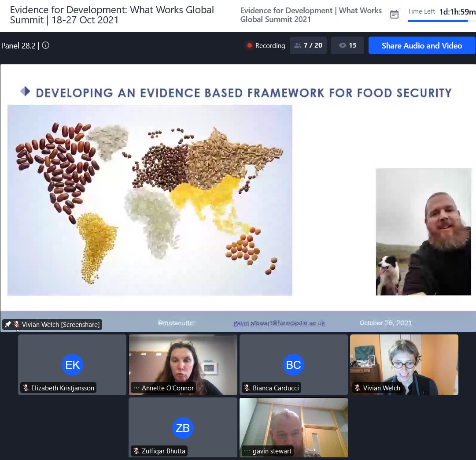
Task: Select Vivian Welch's video tile
Action: click(x=404, y=364)
